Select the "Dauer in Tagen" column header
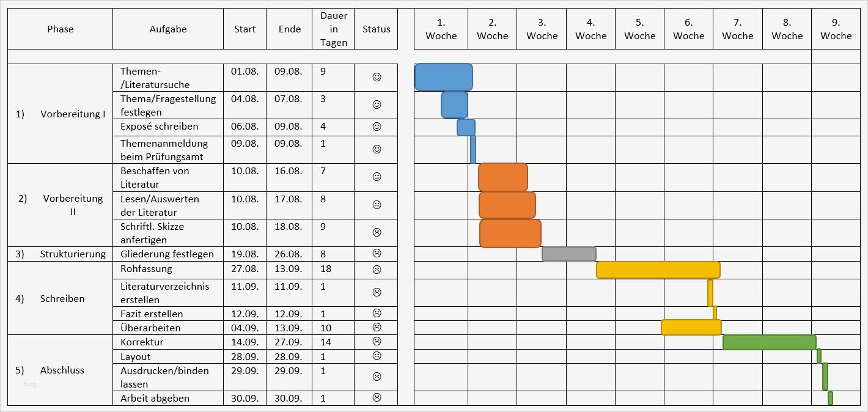This screenshot has height=412, width=868. point(333,29)
